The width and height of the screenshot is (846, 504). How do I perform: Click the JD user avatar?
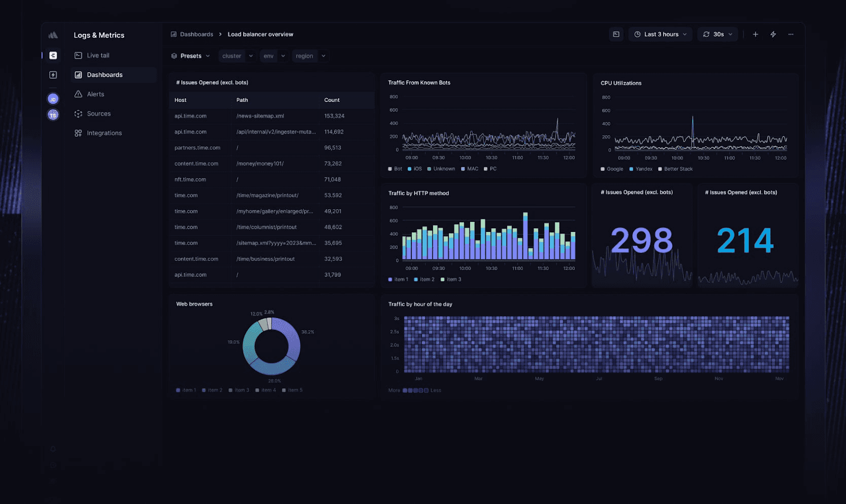coord(53,99)
